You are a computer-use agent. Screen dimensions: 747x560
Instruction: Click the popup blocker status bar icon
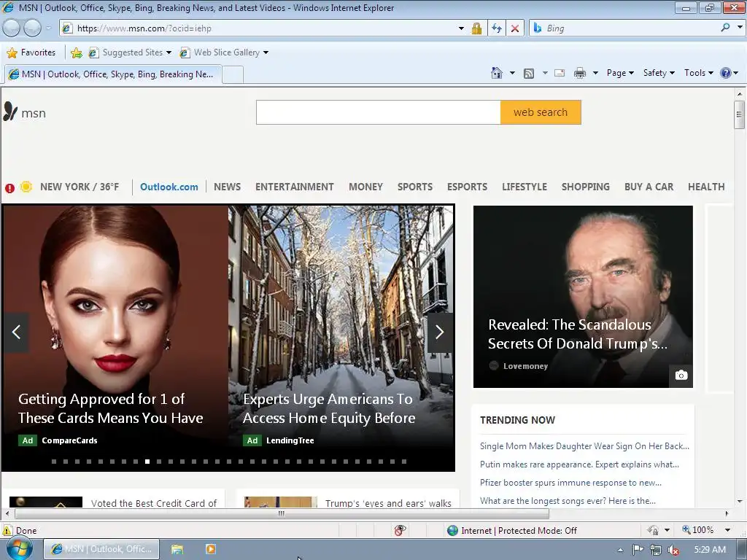pos(400,530)
